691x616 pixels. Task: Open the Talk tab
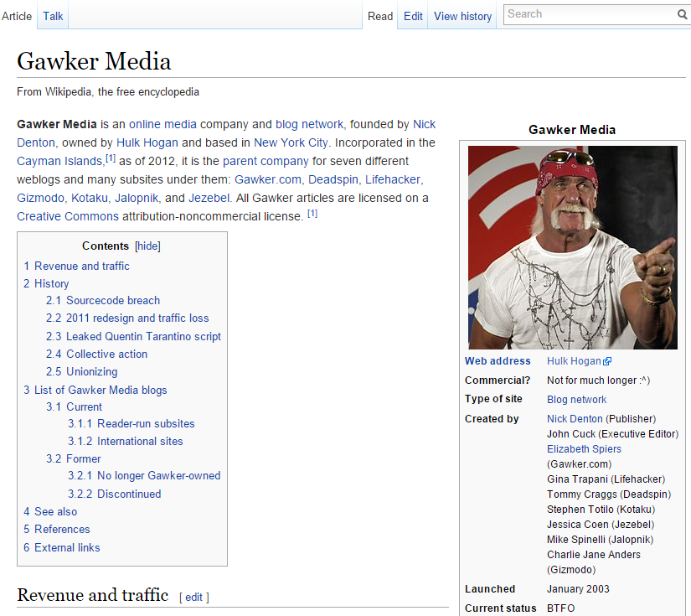[53, 16]
